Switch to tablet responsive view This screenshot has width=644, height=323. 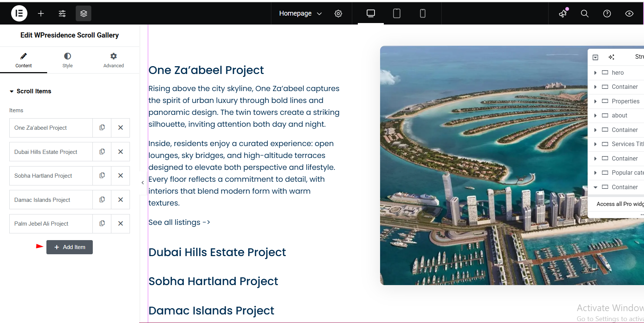(x=396, y=13)
